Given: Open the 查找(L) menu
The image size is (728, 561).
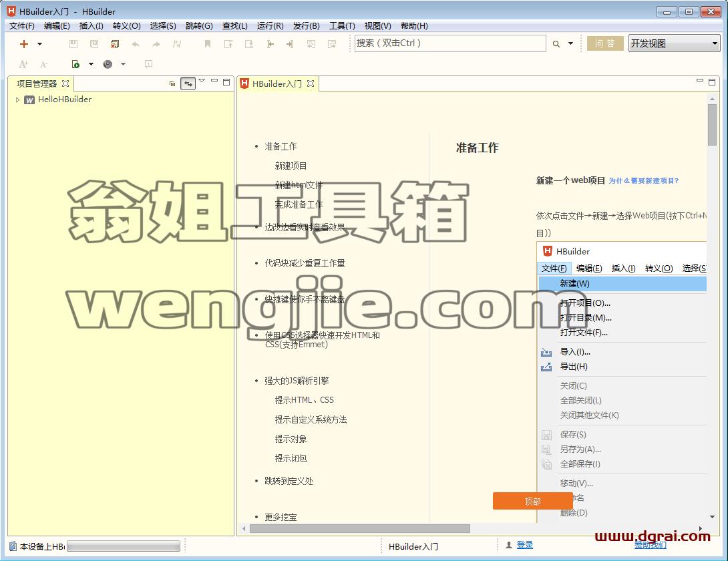Looking at the screenshot, I should (x=234, y=26).
